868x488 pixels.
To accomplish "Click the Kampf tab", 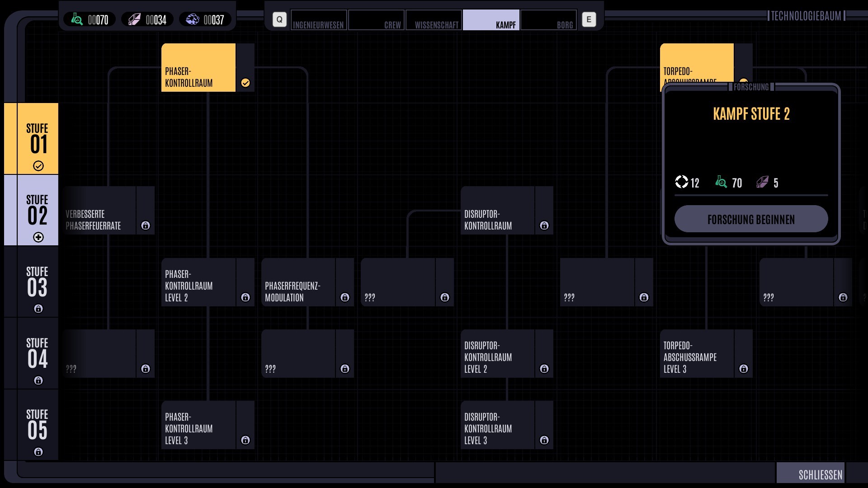I will pos(491,20).
